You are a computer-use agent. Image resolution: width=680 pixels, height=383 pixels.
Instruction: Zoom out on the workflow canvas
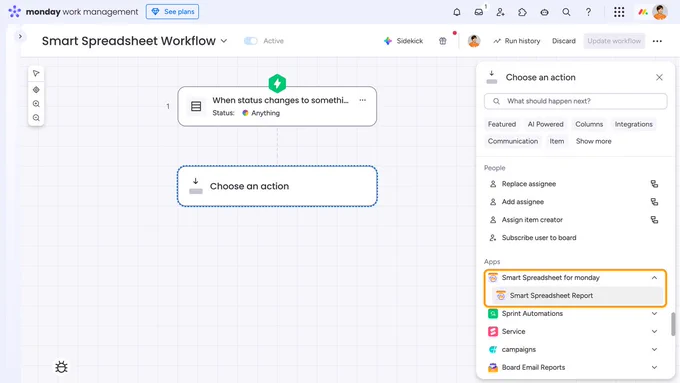click(x=36, y=118)
